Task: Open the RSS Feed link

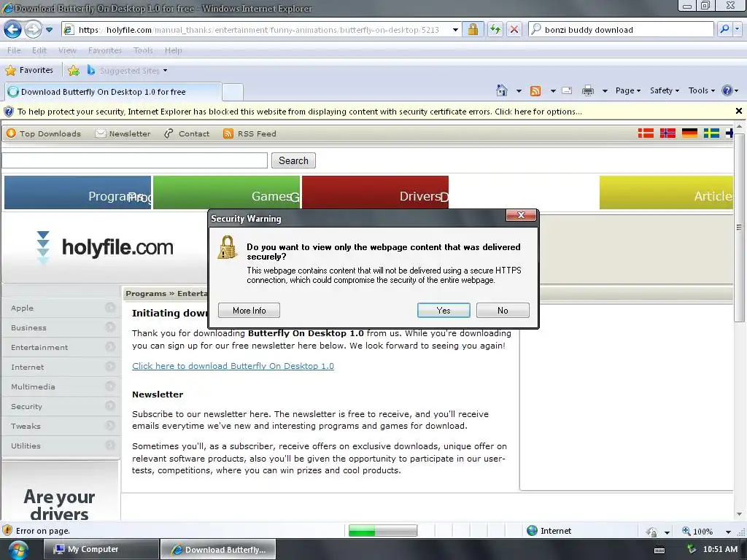Action: coord(249,134)
